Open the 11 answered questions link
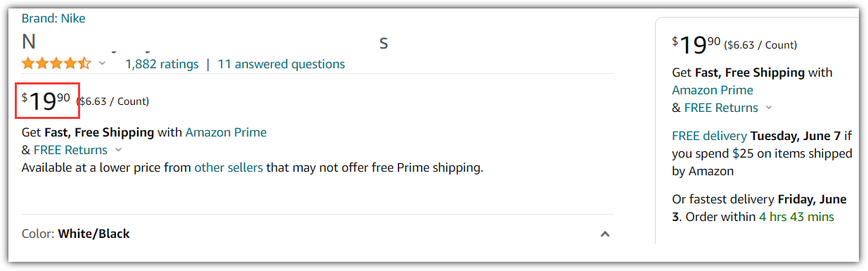 (x=281, y=64)
